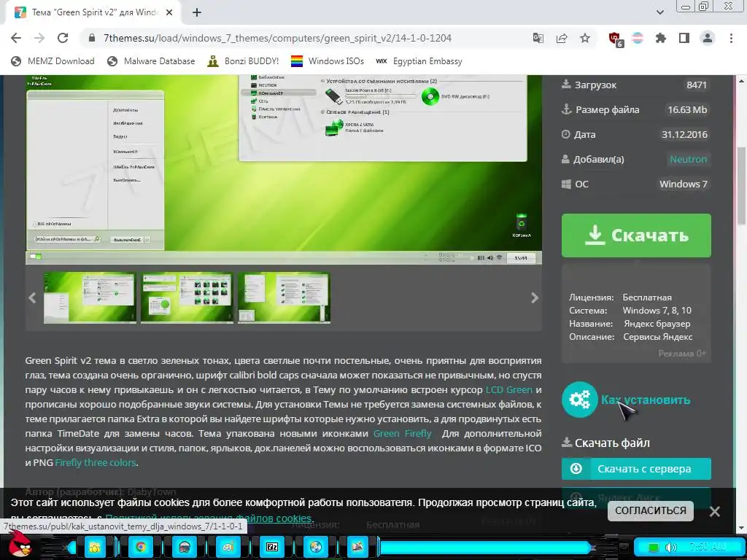Show previous gallery thumbnails

(32, 297)
